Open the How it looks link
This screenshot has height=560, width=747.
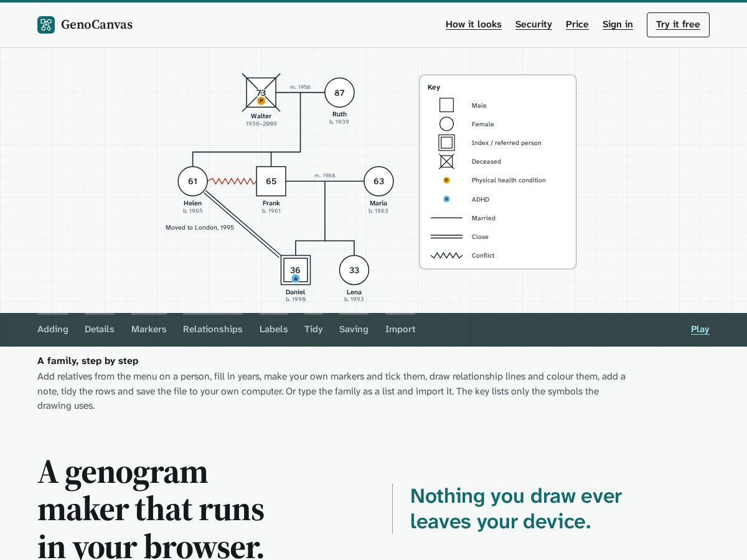click(474, 24)
